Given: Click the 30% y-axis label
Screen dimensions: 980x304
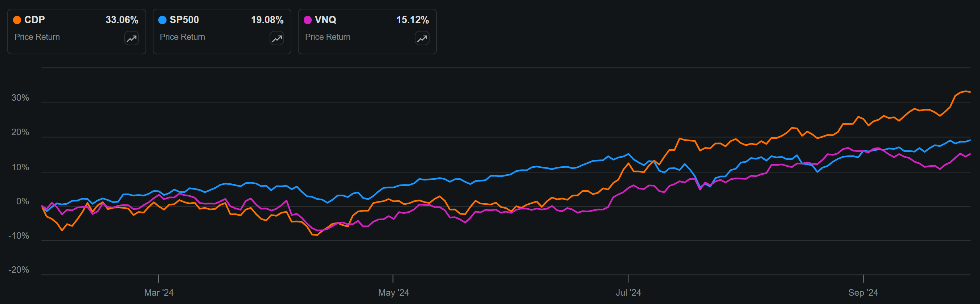Looking at the screenshot, I should 20,98.
